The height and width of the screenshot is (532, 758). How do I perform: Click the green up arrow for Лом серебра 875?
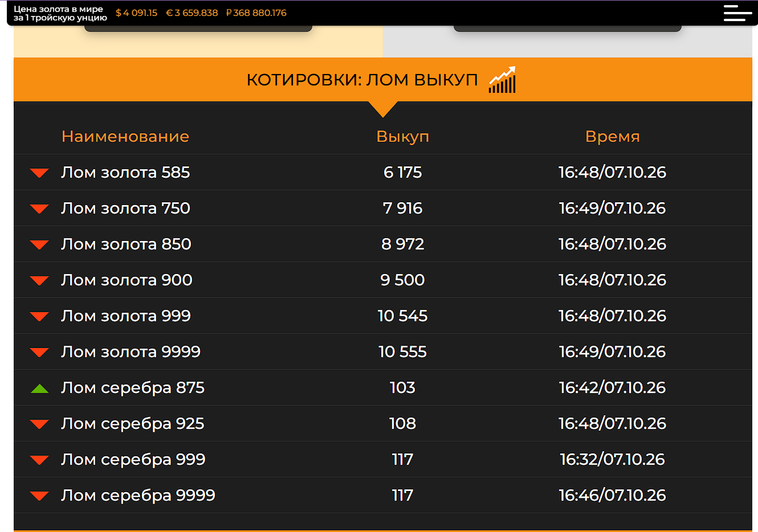click(39, 388)
